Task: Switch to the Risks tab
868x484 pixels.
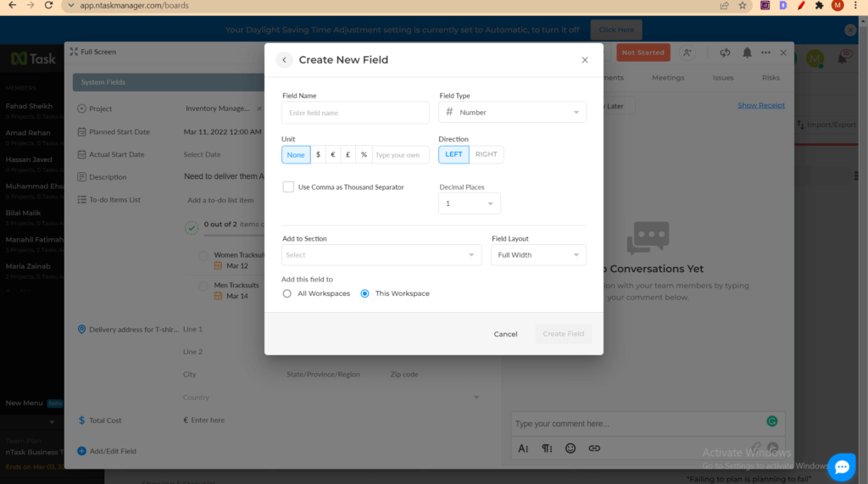Action: (771, 77)
